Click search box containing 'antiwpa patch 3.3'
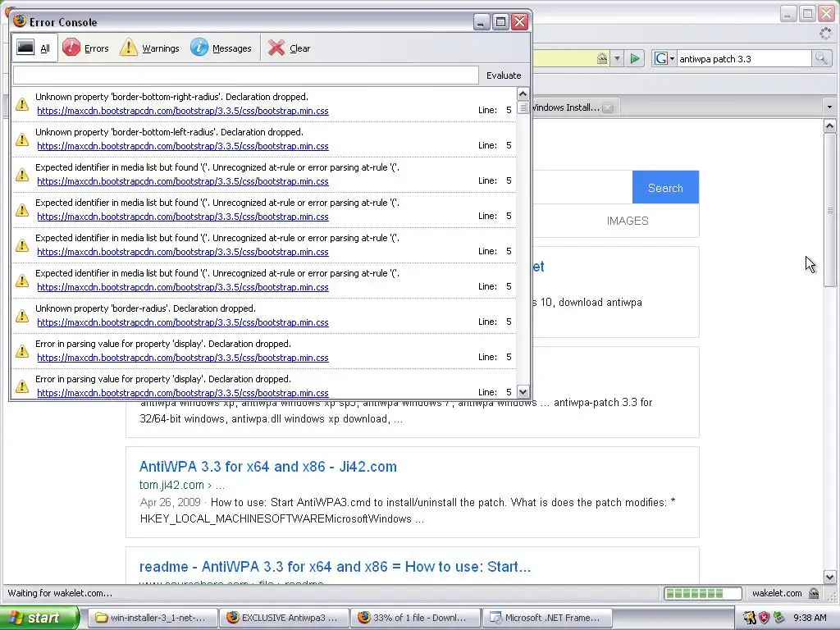The width and height of the screenshot is (840, 630). click(743, 59)
